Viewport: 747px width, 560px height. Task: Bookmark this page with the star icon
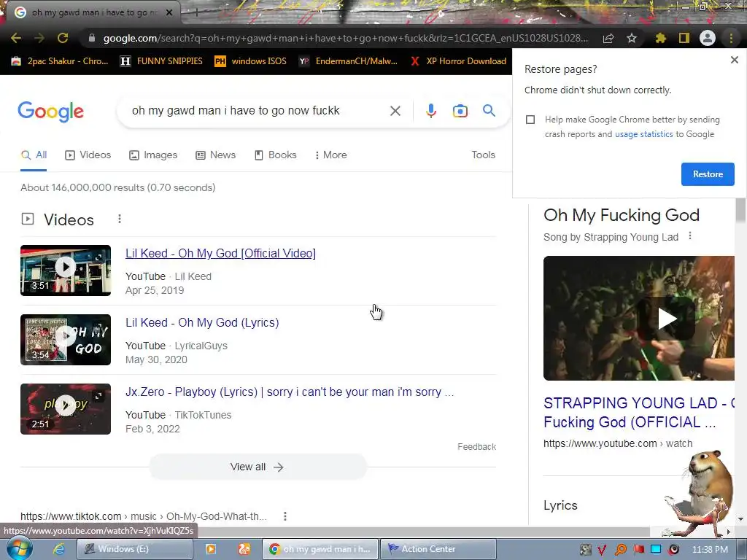point(632,38)
